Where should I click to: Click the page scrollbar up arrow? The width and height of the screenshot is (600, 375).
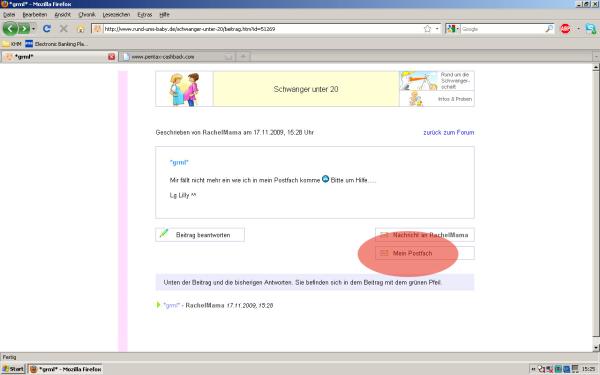[x=596, y=67]
